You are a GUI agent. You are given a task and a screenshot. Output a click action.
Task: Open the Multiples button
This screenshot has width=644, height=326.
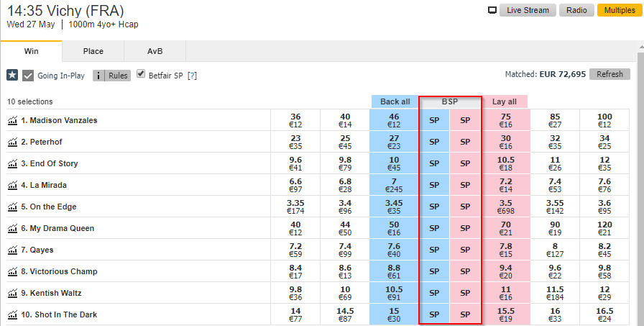[620, 10]
